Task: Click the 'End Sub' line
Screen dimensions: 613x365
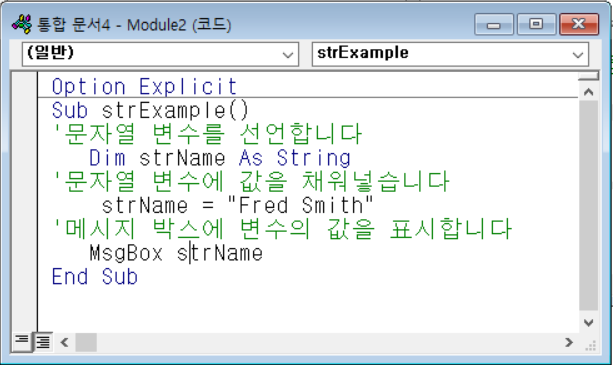Action: pyautogui.click(x=95, y=277)
